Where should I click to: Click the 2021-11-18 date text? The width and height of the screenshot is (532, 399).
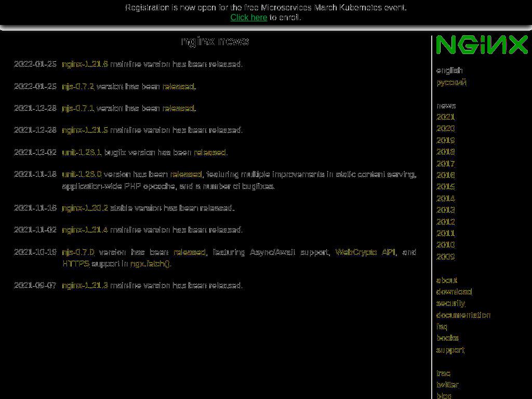(x=35, y=174)
